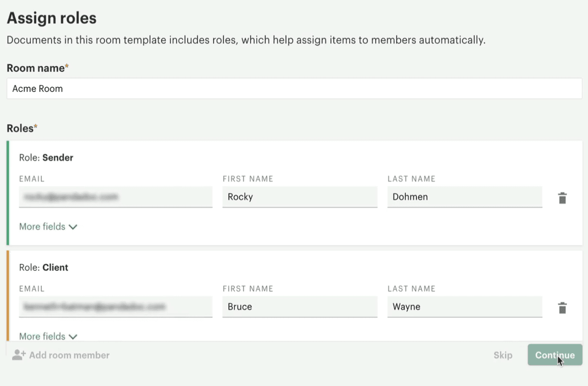Edit the last name field containing Dohmen
The width and height of the screenshot is (588, 386).
coord(465,197)
